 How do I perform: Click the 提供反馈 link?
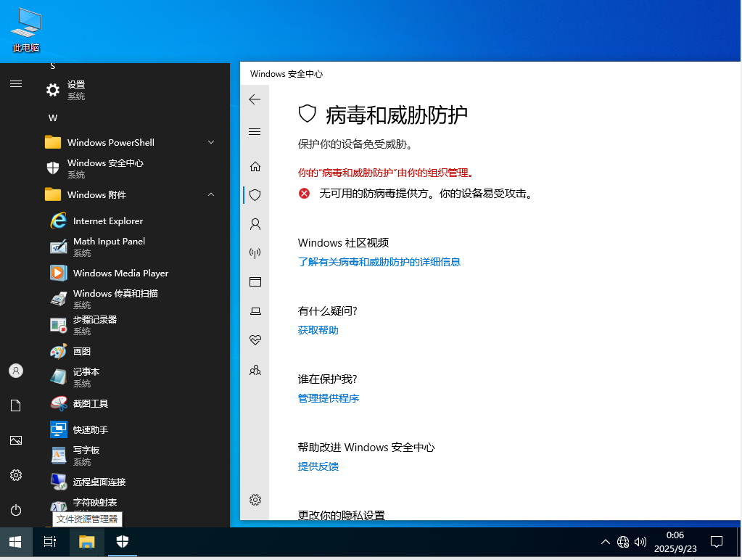318,466
